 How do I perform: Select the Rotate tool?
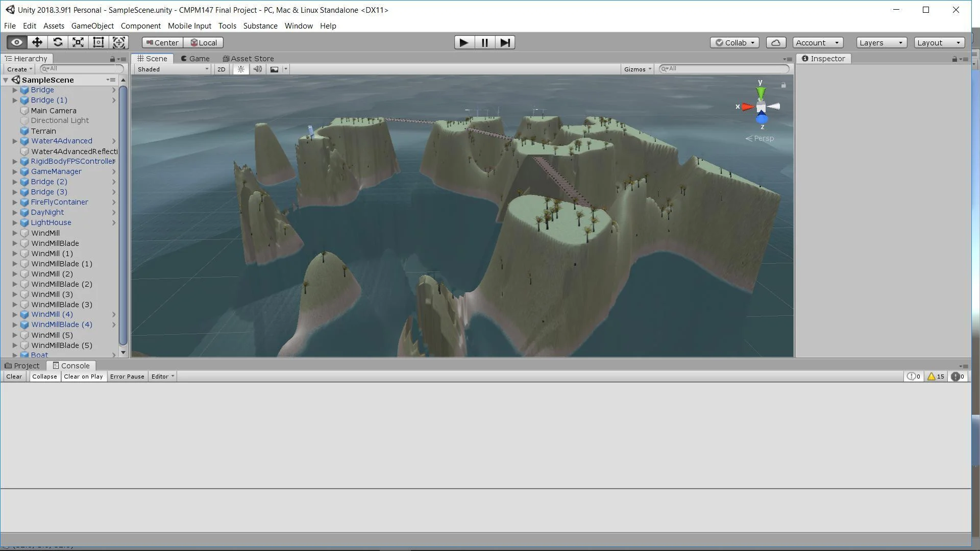(x=57, y=42)
